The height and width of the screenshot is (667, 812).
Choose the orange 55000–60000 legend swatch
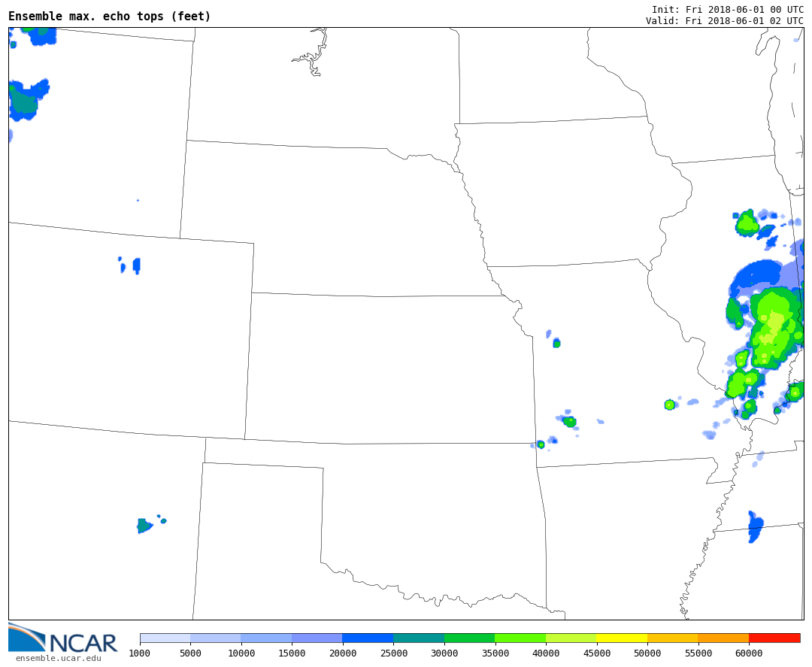(x=723, y=638)
